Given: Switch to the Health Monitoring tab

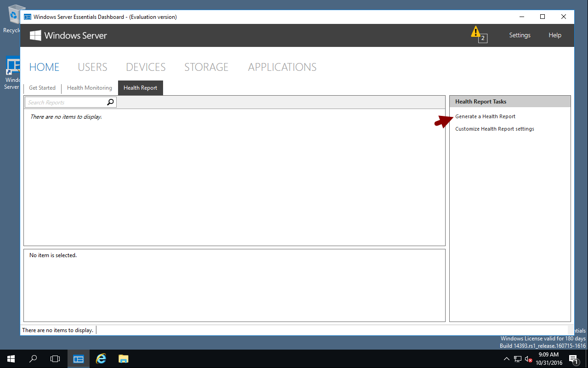Looking at the screenshot, I should (x=90, y=88).
